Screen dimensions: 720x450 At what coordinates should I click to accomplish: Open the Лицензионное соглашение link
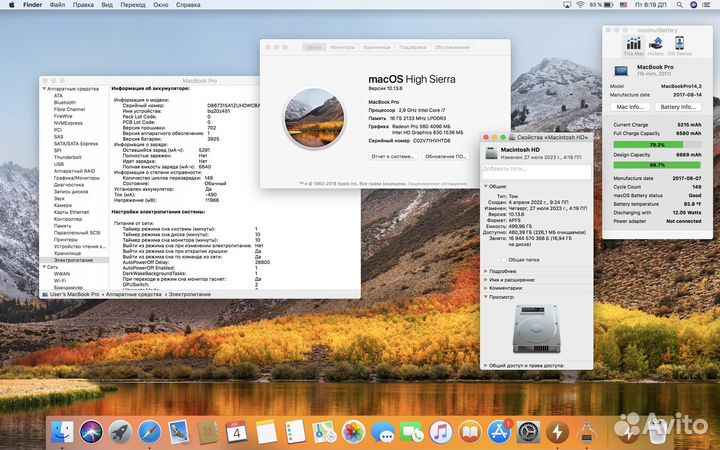tap(437, 184)
